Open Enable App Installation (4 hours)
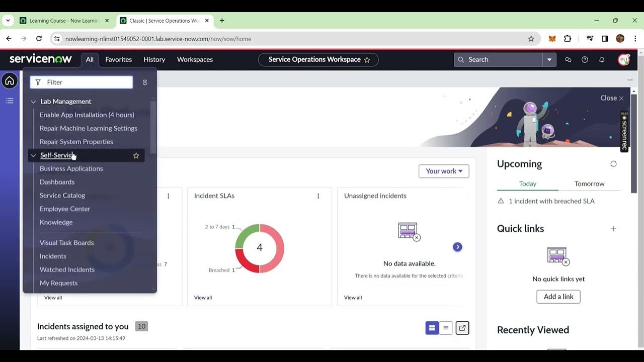 pos(87,115)
